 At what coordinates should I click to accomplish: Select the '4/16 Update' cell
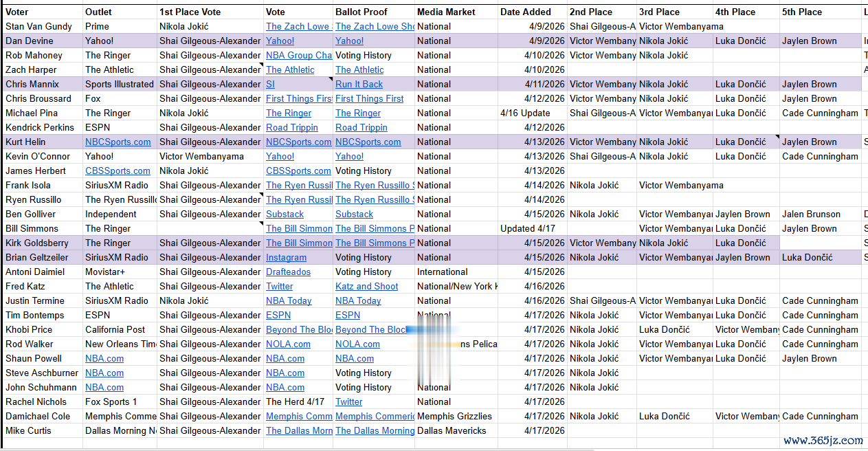click(533, 113)
